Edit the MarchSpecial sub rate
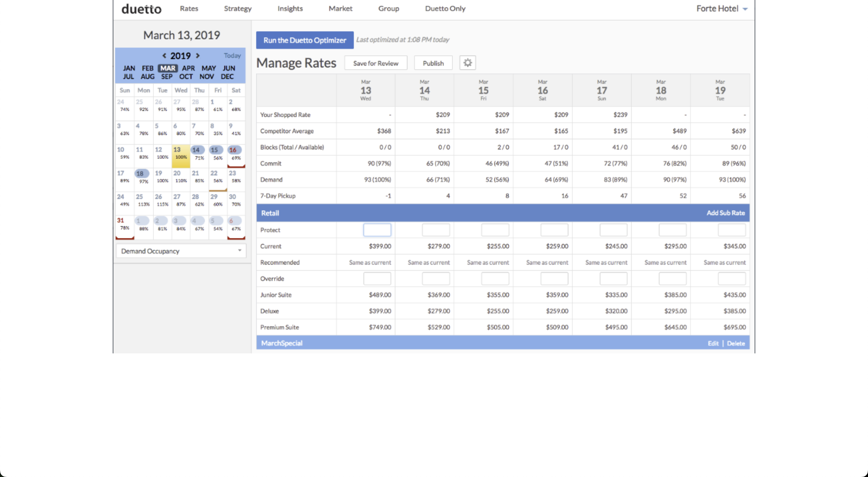The image size is (868, 477). click(x=713, y=343)
